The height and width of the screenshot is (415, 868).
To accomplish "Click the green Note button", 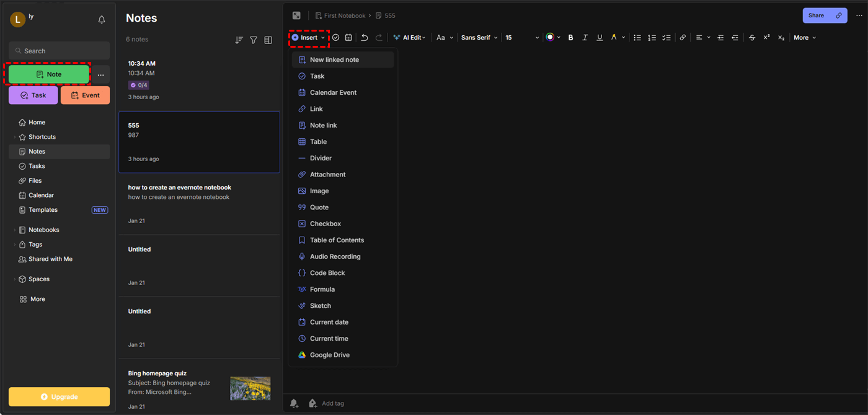I will point(48,74).
